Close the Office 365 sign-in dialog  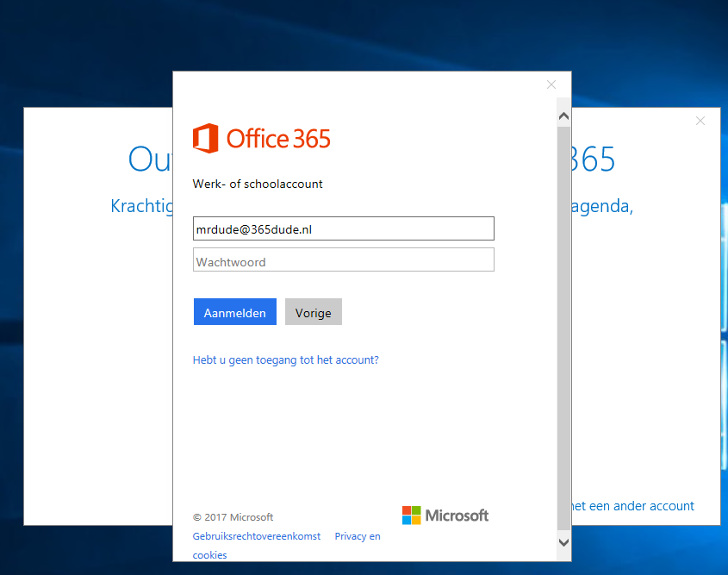551,84
